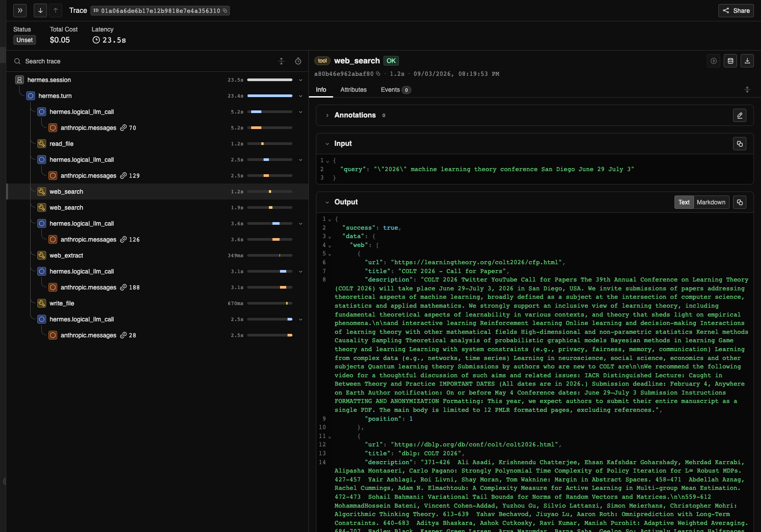Click the Unset status badge
The width and height of the screenshot is (761, 532).
point(24,40)
